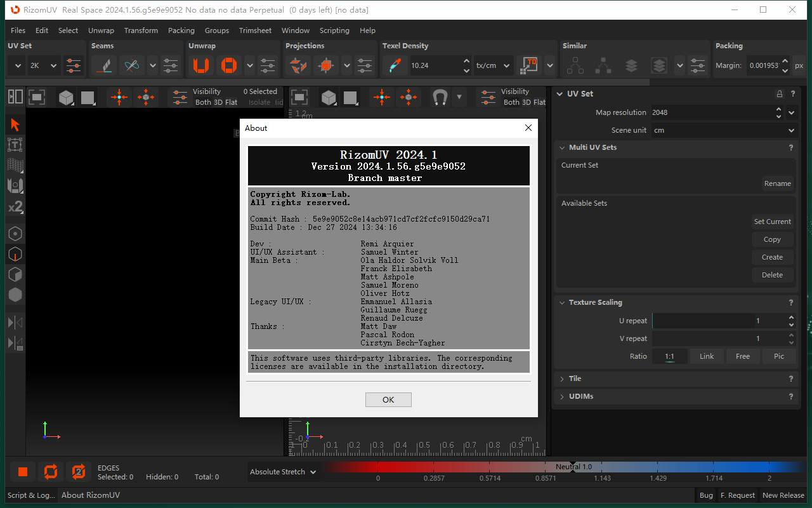The width and height of the screenshot is (812, 508).
Task: Run the Unwrap U icon
Action: pyautogui.click(x=201, y=65)
